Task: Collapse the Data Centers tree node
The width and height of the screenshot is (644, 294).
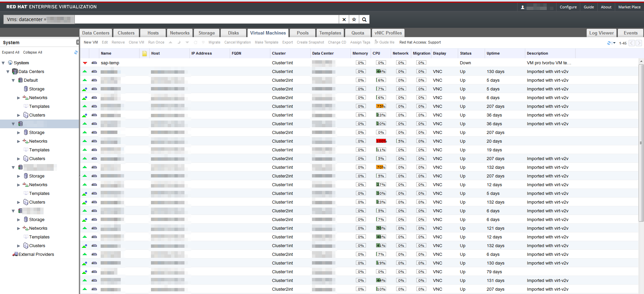Action: click(x=8, y=72)
